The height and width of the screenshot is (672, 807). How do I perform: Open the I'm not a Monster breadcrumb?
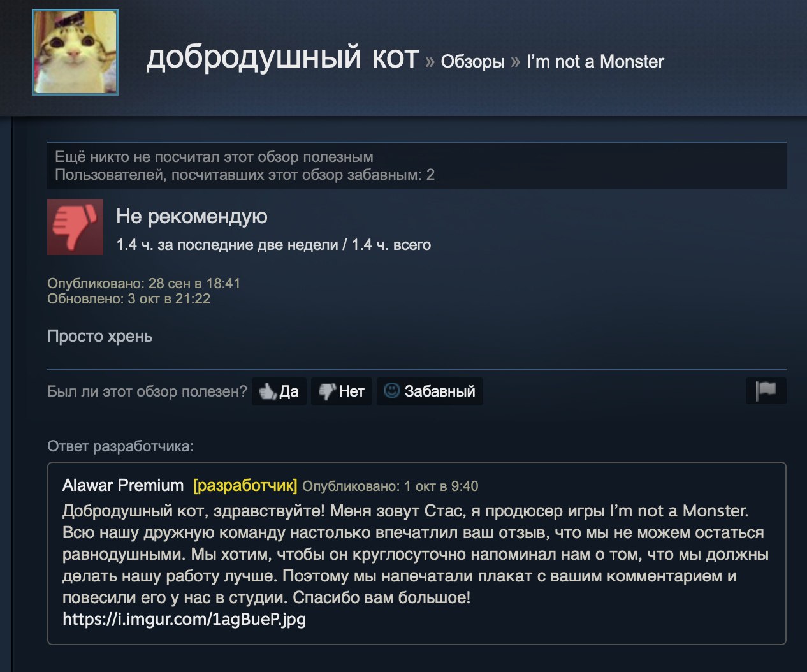595,61
